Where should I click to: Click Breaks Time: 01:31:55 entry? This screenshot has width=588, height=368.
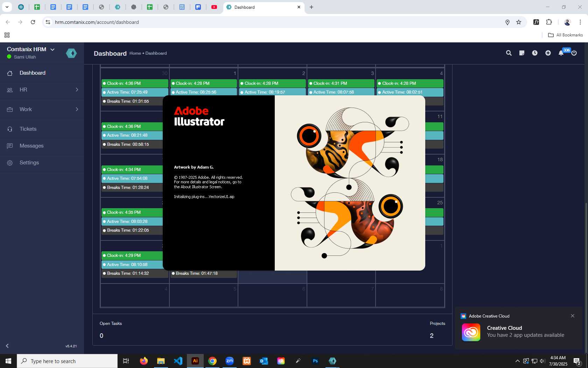(132, 101)
